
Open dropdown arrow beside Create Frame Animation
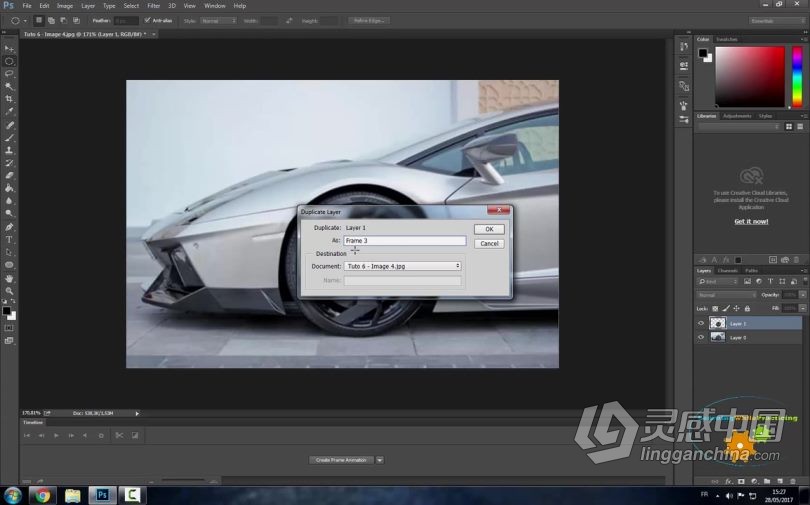(x=380, y=460)
